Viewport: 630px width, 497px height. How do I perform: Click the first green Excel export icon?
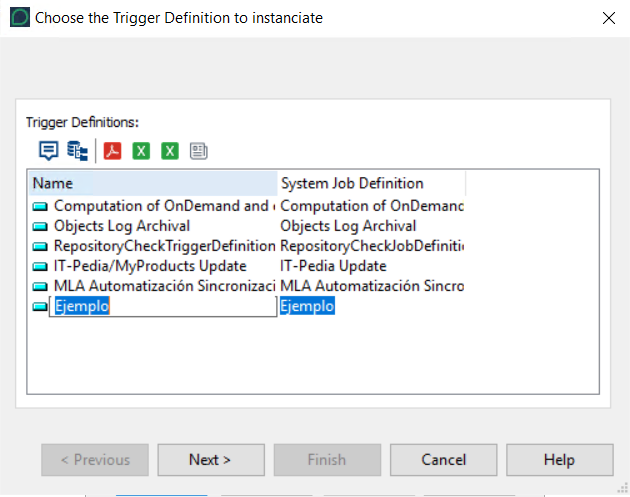(141, 151)
